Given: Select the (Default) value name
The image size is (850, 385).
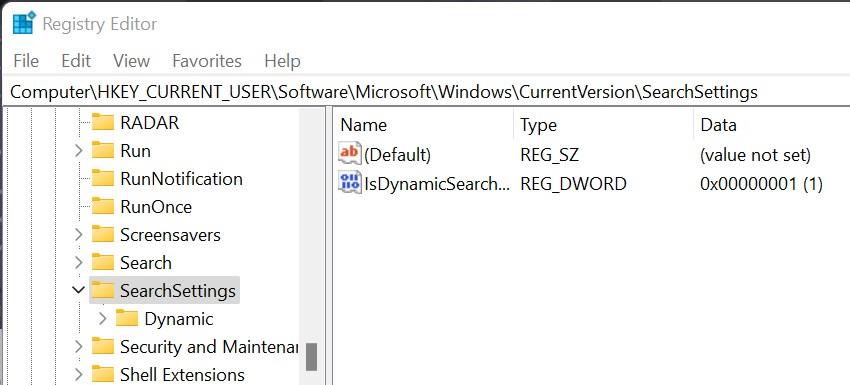Looking at the screenshot, I should coord(397,155).
